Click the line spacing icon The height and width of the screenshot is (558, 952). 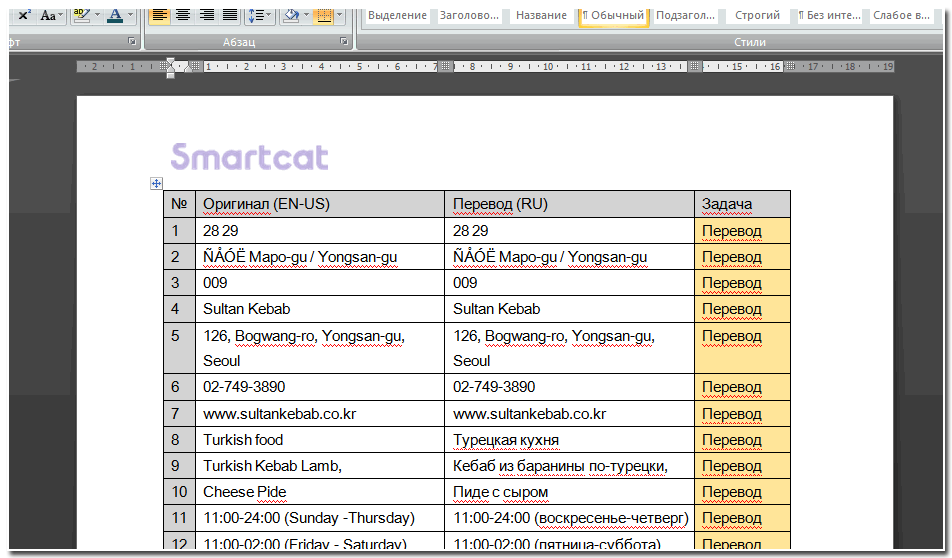(256, 15)
